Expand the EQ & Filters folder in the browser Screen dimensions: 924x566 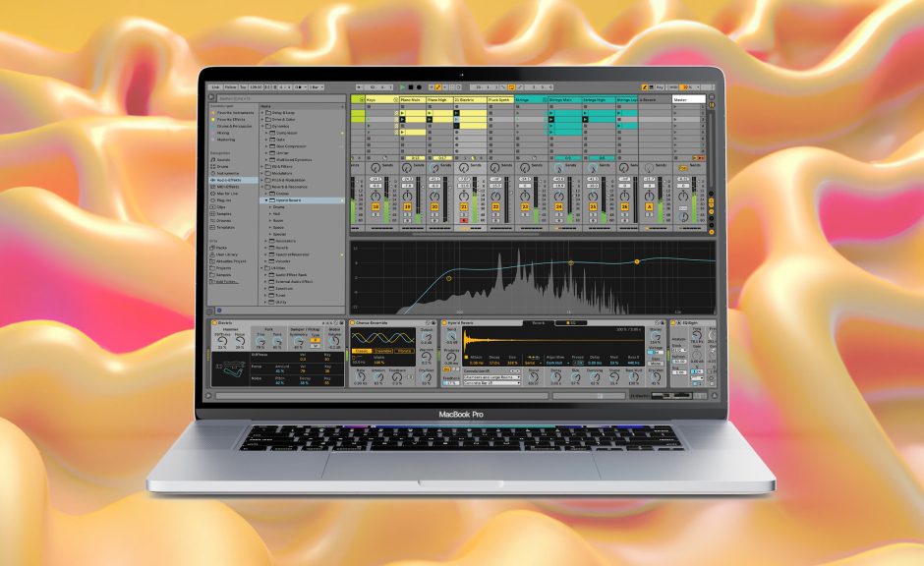point(260,166)
